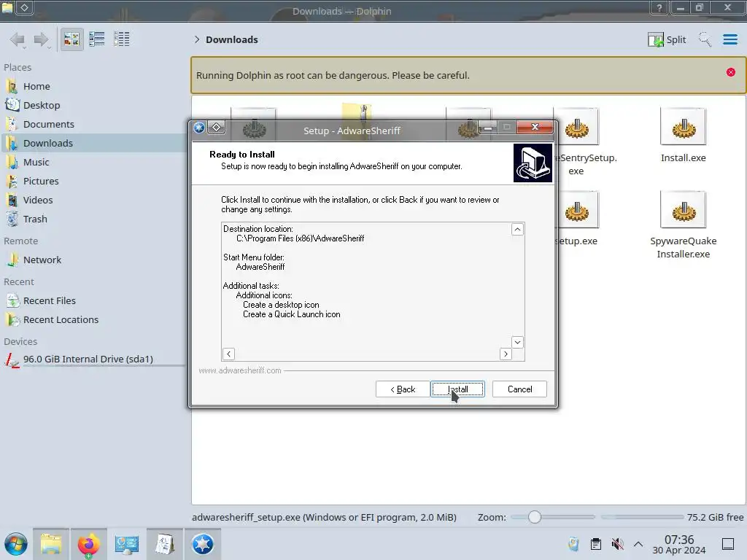Launch Firefox from the taskbar

(88, 544)
